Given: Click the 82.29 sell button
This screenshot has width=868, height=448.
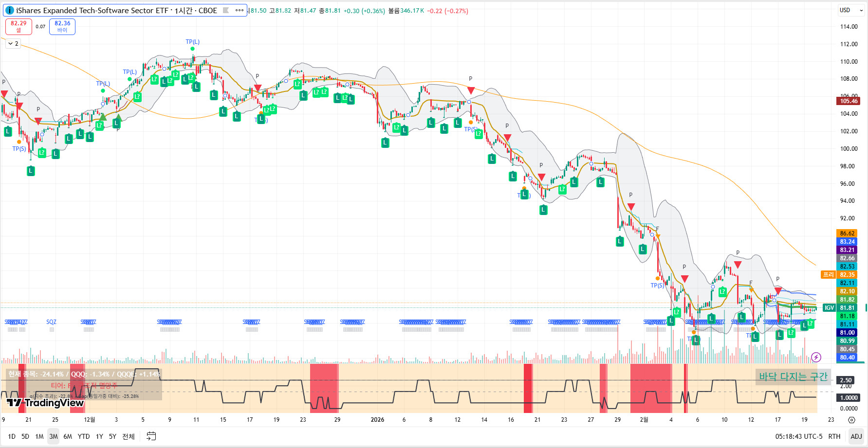Looking at the screenshot, I should pyautogui.click(x=18, y=26).
